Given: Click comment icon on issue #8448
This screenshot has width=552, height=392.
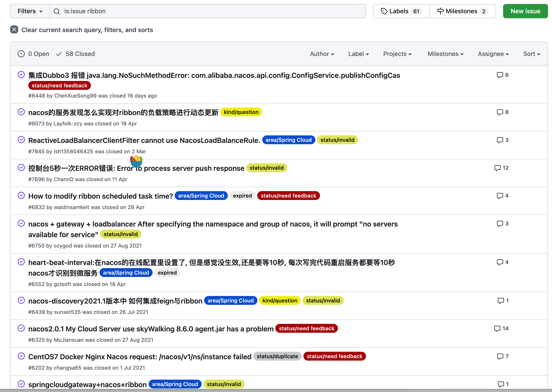Looking at the screenshot, I should [x=500, y=75].
